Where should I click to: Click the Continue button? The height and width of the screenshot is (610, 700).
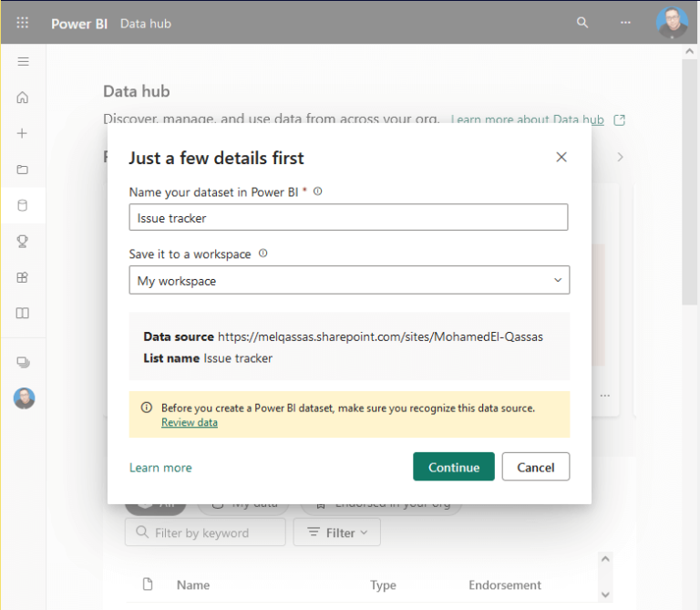[x=453, y=467]
